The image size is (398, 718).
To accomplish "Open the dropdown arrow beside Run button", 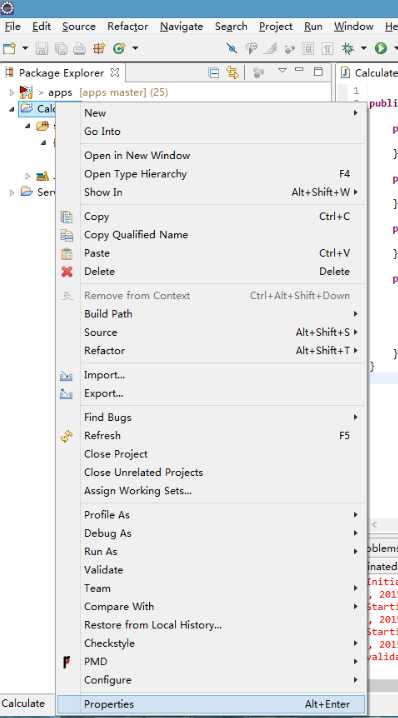I will click(x=394, y=48).
